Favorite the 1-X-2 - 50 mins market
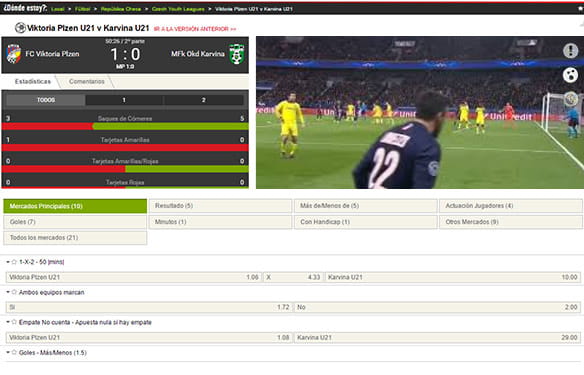Viewport: 584px width, 375px height. coord(14,262)
